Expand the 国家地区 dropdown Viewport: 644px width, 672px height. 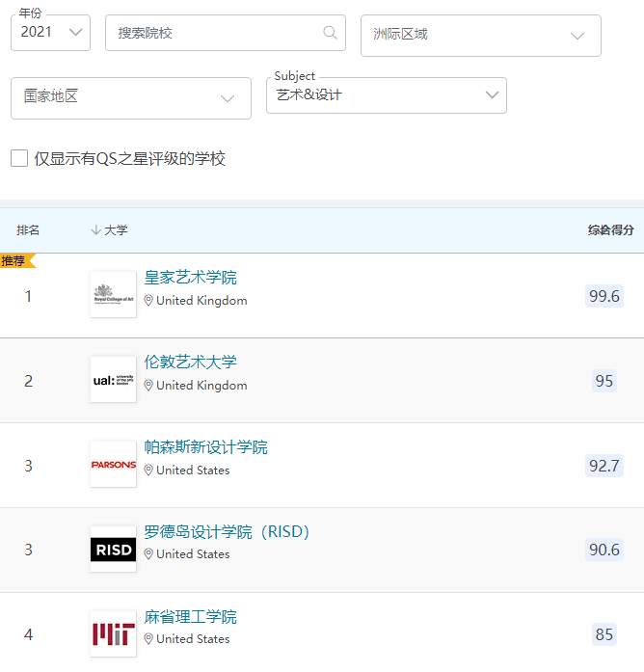pos(131,98)
